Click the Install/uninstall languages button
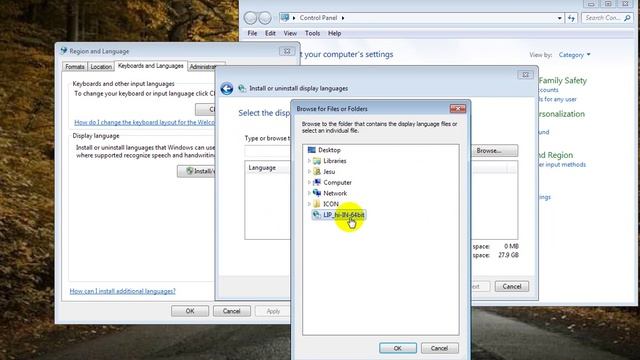 point(197,171)
